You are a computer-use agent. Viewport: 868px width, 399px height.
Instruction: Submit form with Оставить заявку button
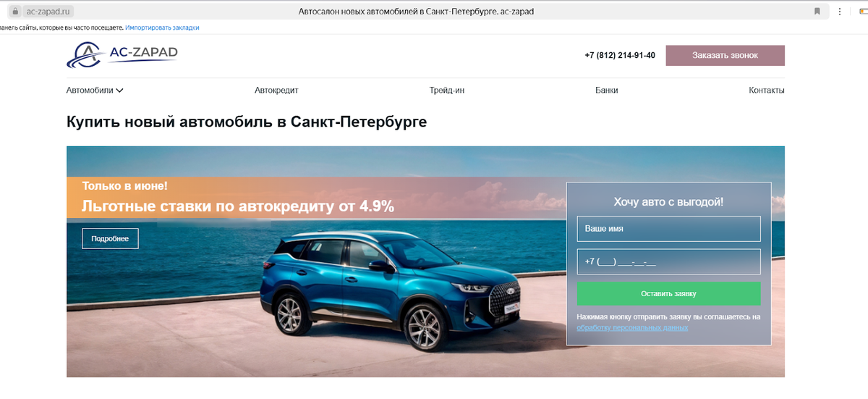[x=668, y=294]
